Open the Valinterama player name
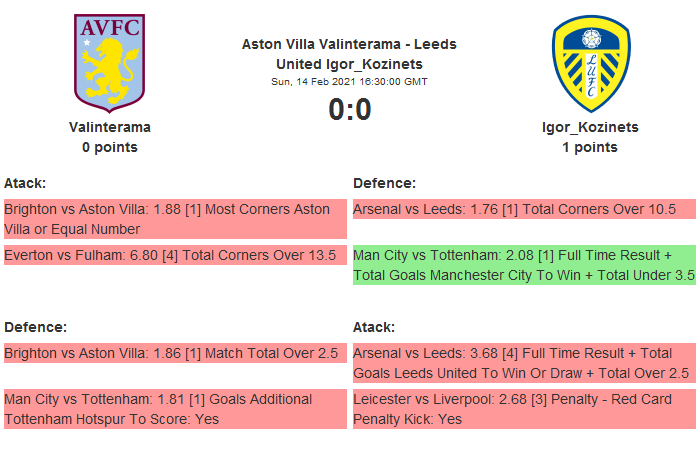The width and height of the screenshot is (700, 460). [110, 127]
